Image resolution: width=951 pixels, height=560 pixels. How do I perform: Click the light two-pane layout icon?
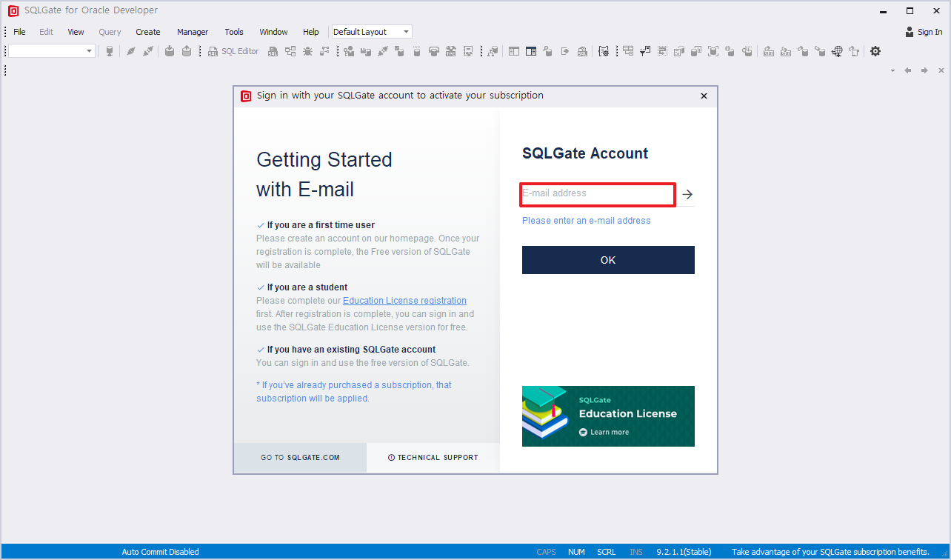[513, 51]
